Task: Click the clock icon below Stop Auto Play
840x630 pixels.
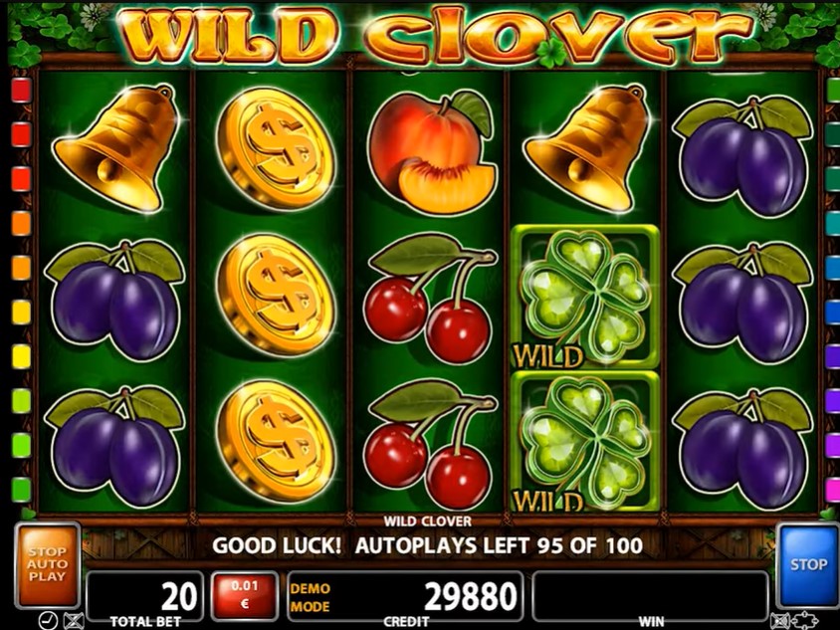Action: pos(48,620)
